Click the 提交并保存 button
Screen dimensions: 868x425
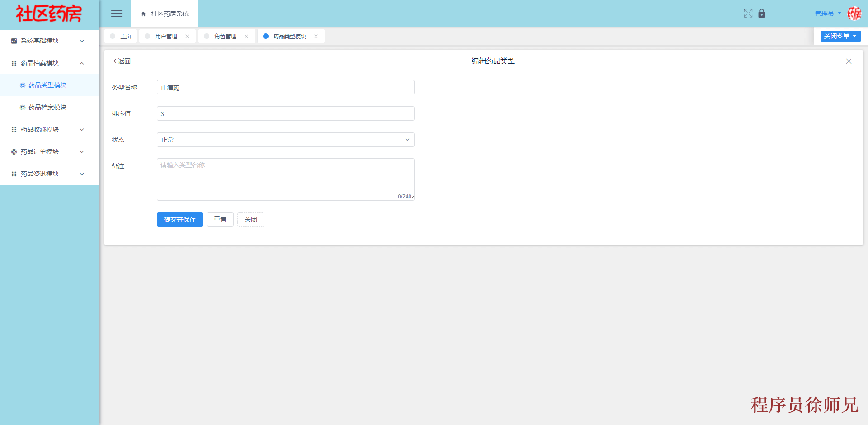pyautogui.click(x=179, y=219)
